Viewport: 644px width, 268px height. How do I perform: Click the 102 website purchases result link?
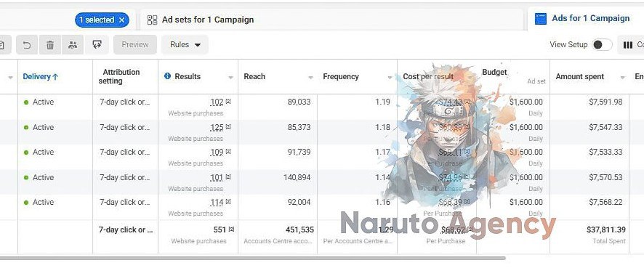[x=217, y=102]
